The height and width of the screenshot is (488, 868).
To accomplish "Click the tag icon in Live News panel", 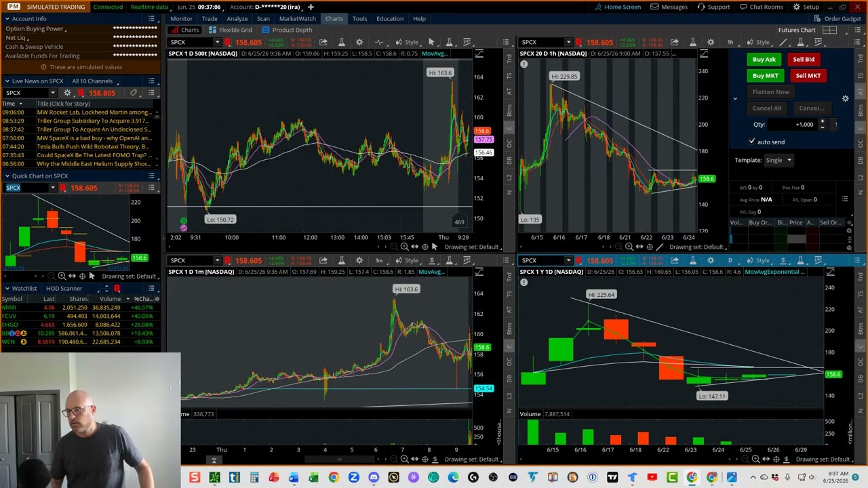I will pos(134,93).
